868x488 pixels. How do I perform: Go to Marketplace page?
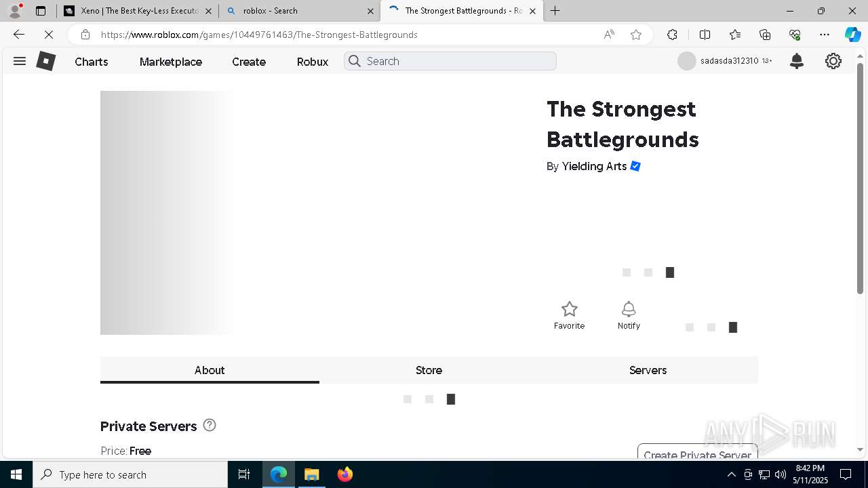tap(171, 62)
